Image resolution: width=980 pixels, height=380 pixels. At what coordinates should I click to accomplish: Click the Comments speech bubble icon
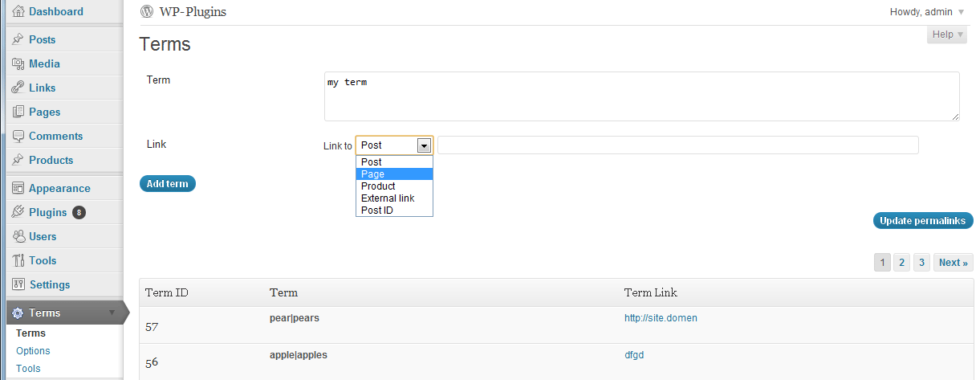tap(18, 136)
